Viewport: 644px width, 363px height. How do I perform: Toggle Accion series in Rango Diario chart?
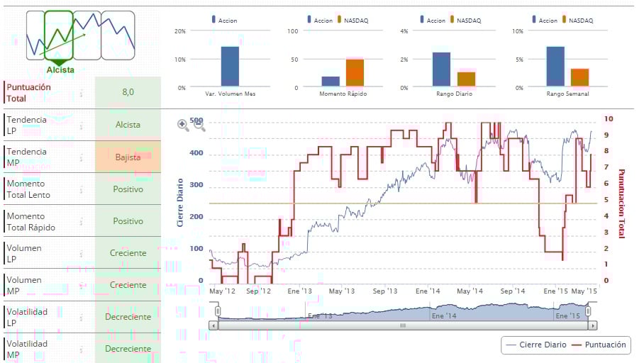[433, 20]
